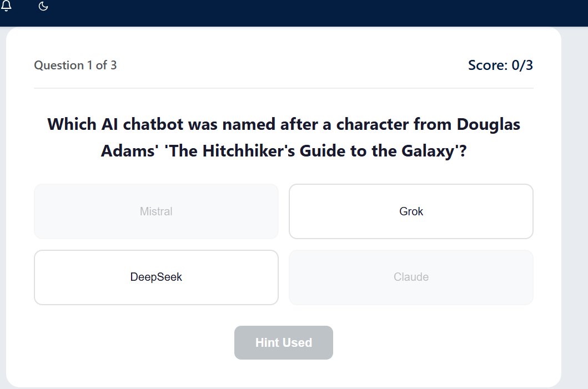Check notifications using the bell
Viewport: 588px width, 389px height.
click(x=8, y=7)
